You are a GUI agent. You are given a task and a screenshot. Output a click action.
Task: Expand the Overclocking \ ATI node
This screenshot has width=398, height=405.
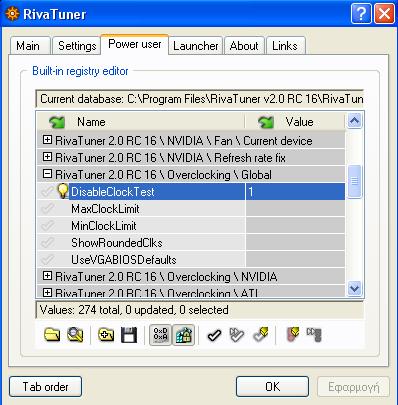(47, 292)
